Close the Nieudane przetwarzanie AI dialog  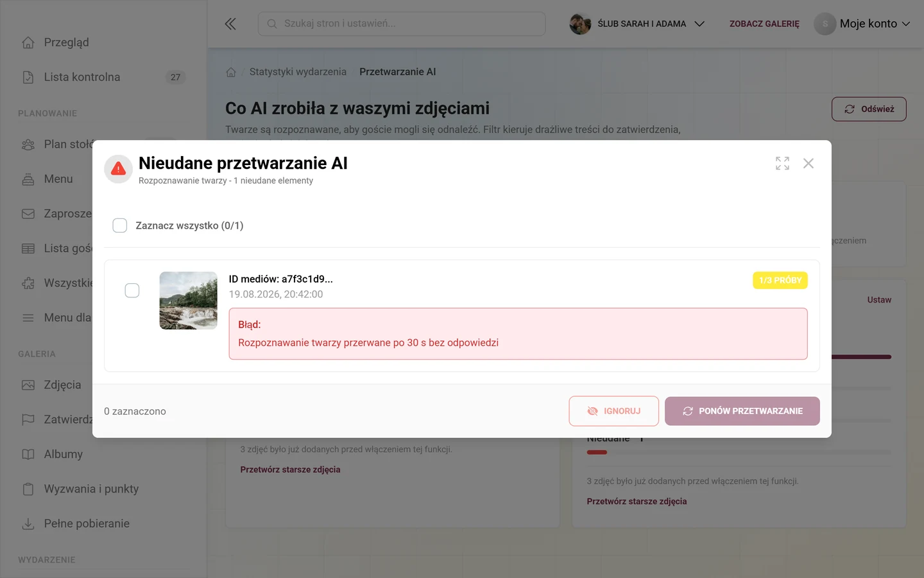click(x=809, y=163)
